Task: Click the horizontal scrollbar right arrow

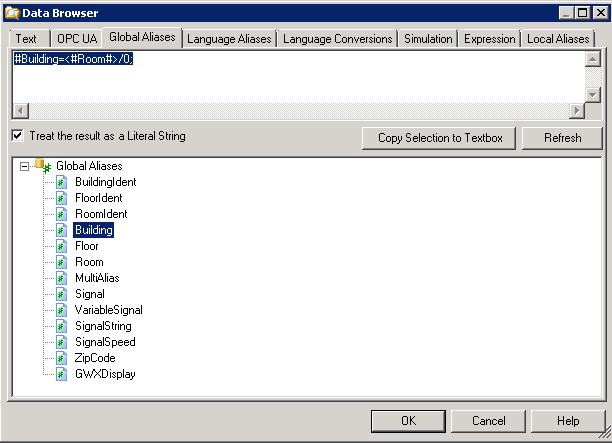Action: (575, 110)
